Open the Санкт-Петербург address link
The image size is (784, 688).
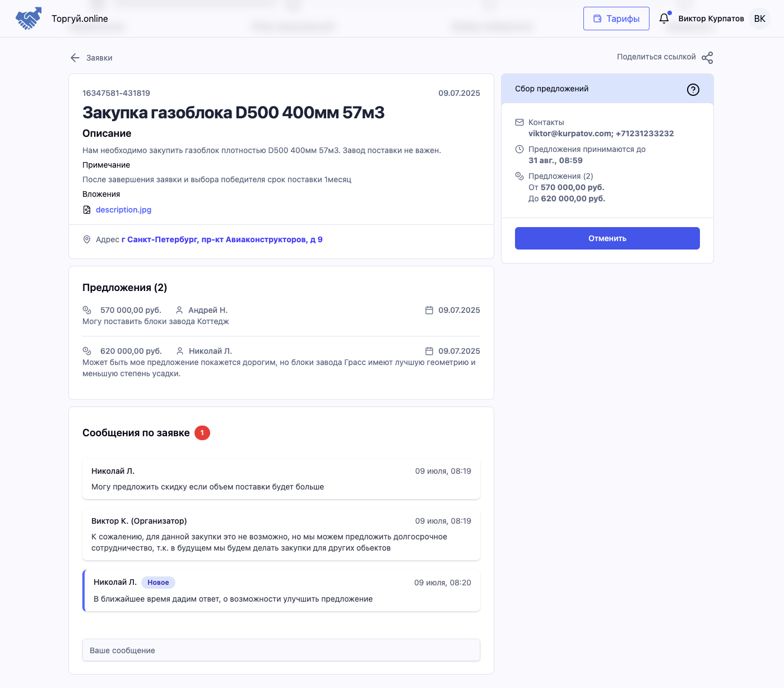(222, 239)
